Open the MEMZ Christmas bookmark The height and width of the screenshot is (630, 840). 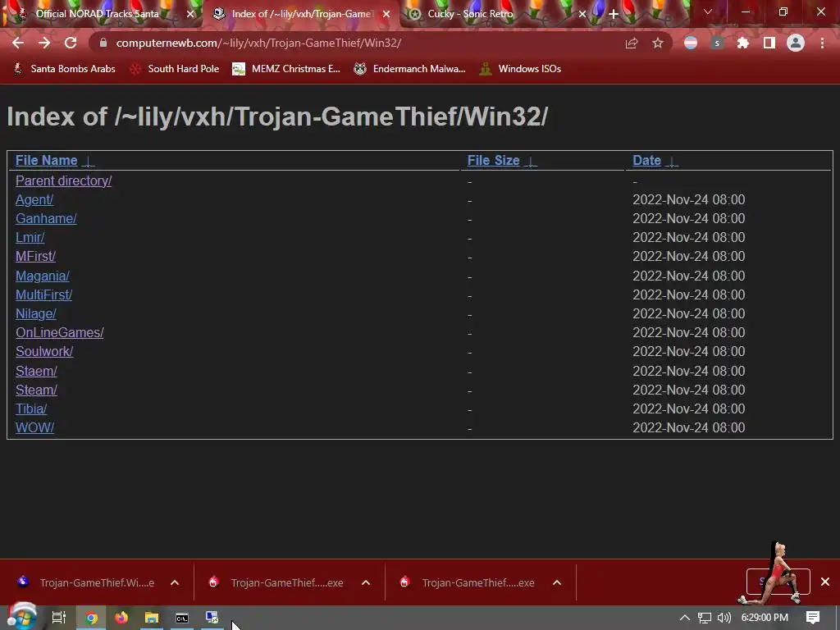[286, 69]
